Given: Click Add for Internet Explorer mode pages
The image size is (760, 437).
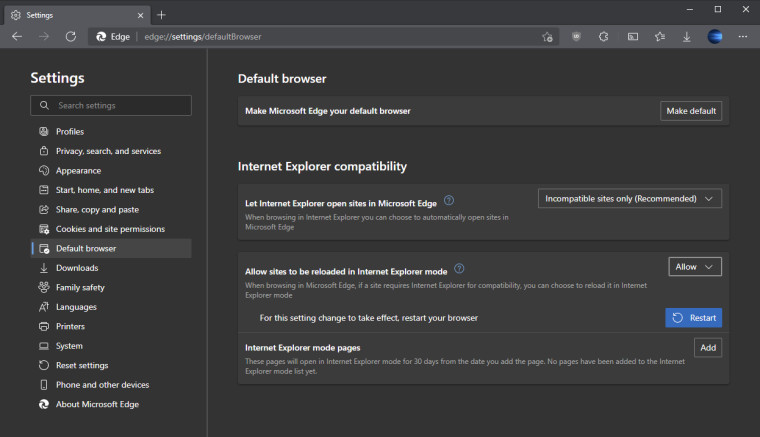Looking at the screenshot, I should pos(708,348).
